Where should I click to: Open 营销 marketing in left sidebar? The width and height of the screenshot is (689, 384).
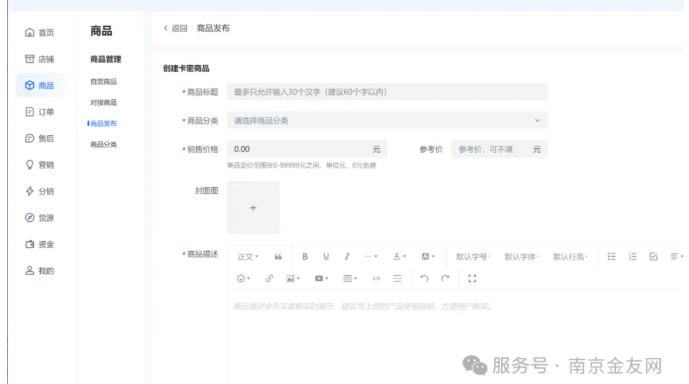pos(40,165)
